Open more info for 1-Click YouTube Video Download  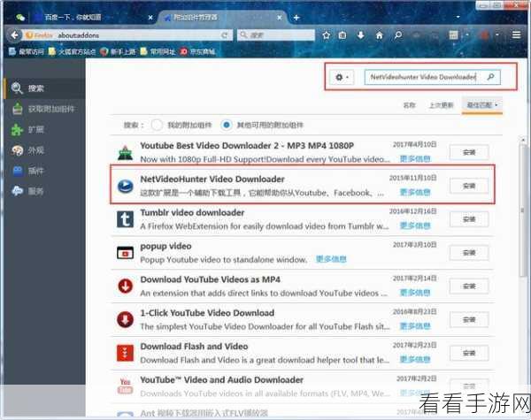[x=415, y=326]
